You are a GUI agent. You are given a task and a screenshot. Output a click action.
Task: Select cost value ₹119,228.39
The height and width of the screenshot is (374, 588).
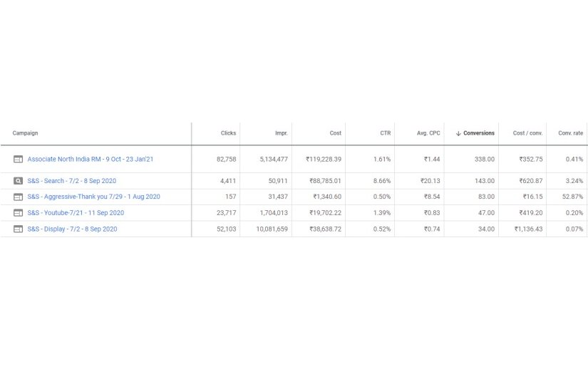coord(324,160)
